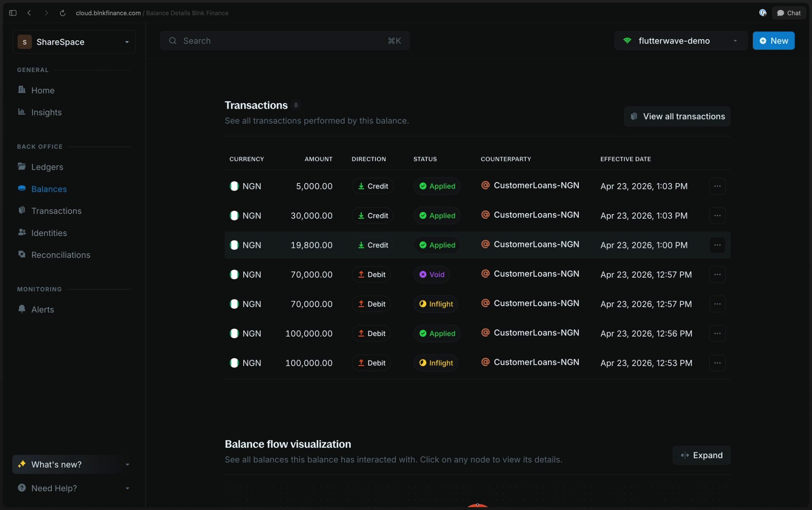Expand the What's new? section
812x510 pixels.
tap(74, 465)
